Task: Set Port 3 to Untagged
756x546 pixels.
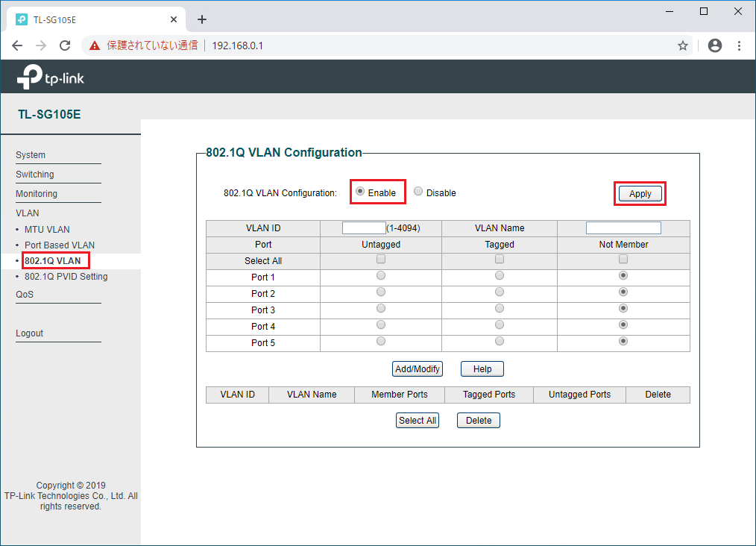Action: point(381,309)
